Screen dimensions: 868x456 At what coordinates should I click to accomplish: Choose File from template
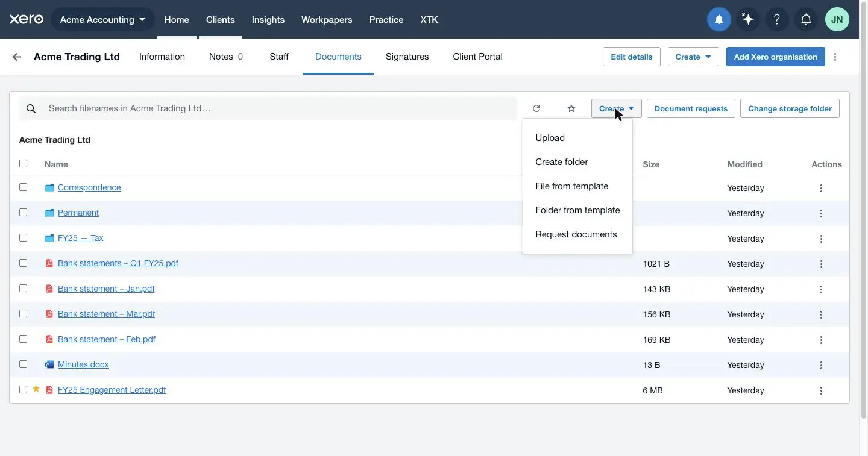[x=577, y=186]
